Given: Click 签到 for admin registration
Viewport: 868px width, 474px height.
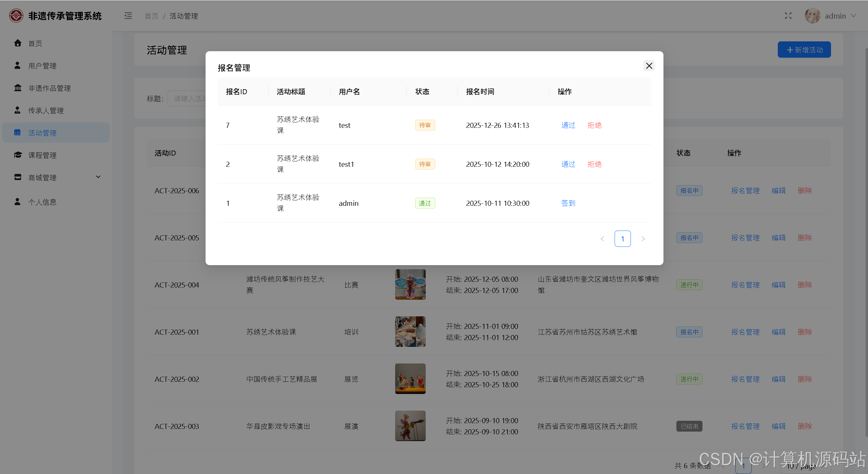Looking at the screenshot, I should (x=568, y=203).
